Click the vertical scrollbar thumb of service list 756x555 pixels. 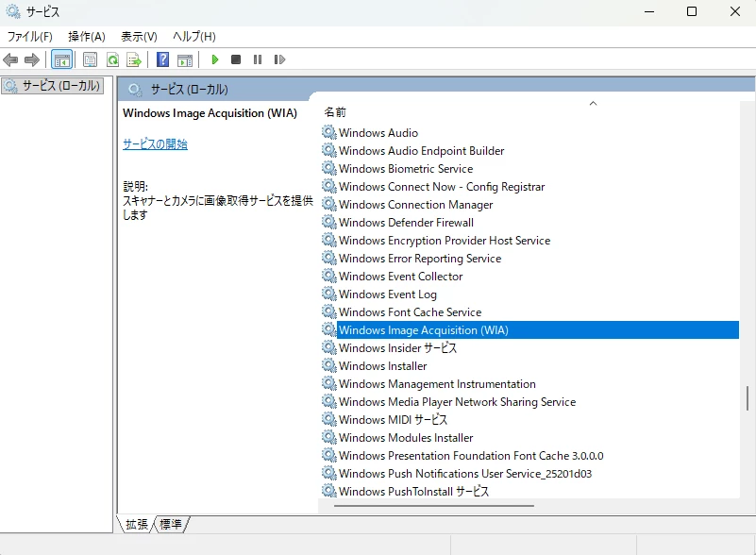748,397
